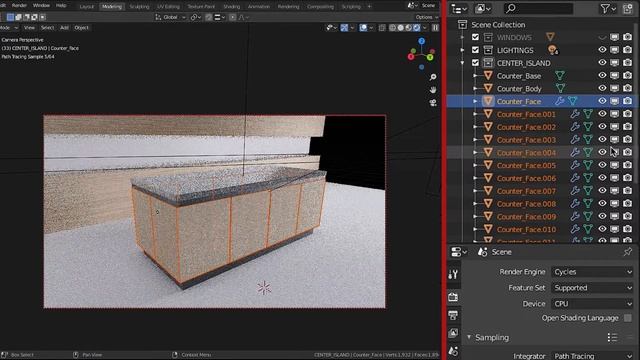Screen dimensions: 640x360
Task: Click the Sampling presets list icon
Action: tap(612, 338)
